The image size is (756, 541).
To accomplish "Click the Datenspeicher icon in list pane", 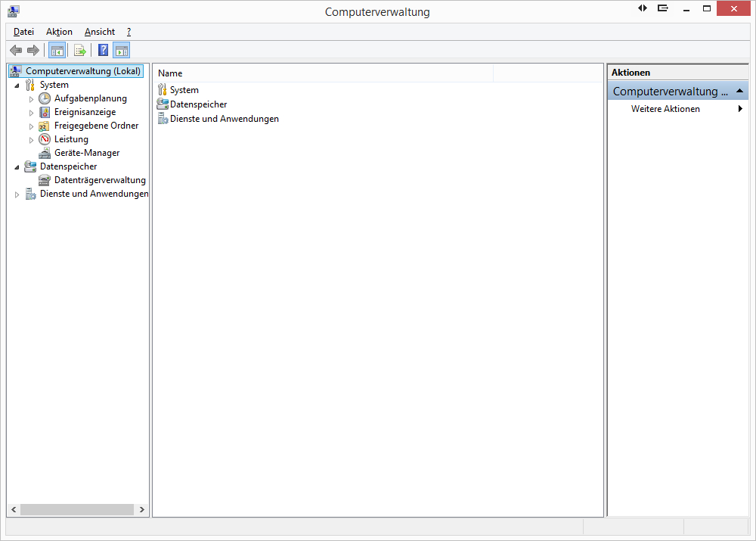I will tap(163, 104).
